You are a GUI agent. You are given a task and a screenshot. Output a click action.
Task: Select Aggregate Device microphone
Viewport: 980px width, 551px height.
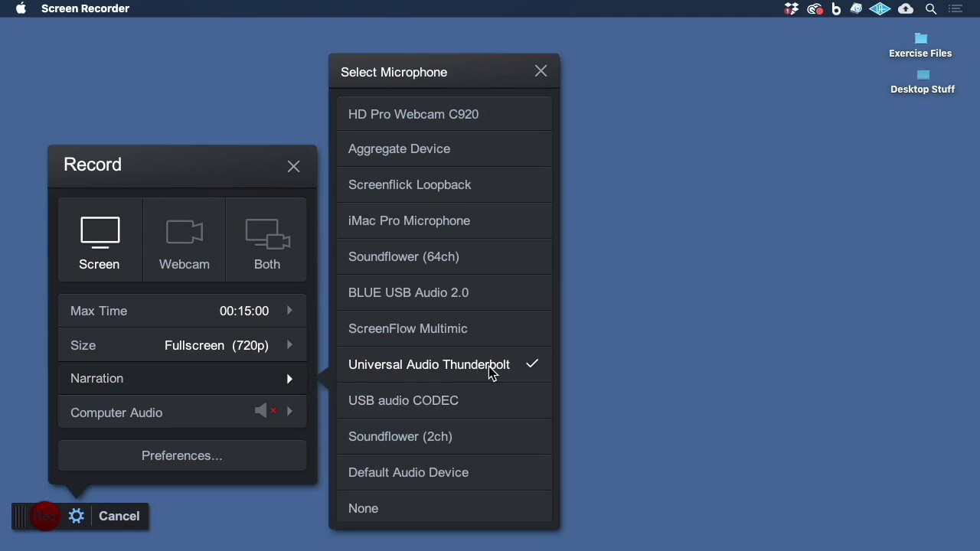pyautogui.click(x=444, y=148)
